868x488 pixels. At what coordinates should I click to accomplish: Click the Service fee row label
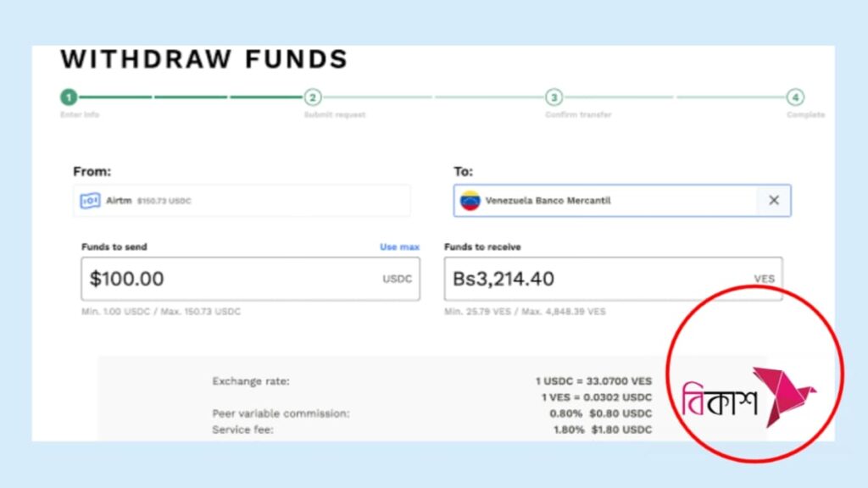[242, 430]
